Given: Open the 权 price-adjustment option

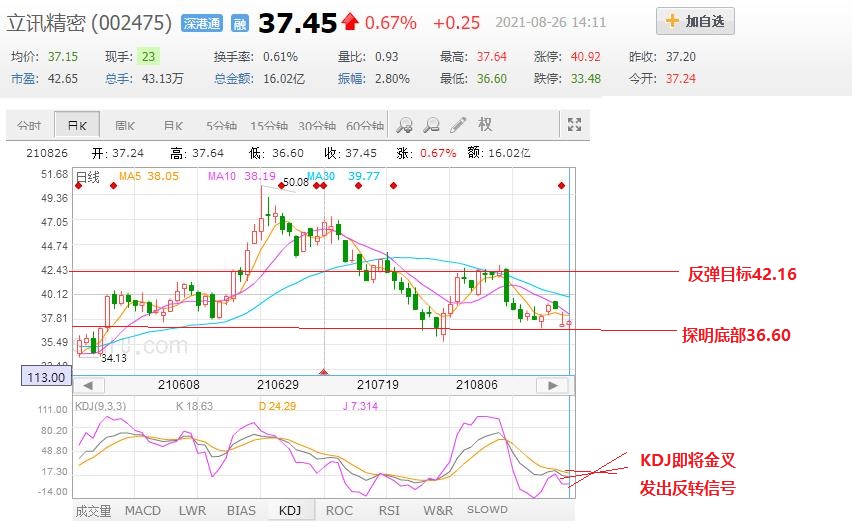Looking at the screenshot, I should tap(485, 124).
